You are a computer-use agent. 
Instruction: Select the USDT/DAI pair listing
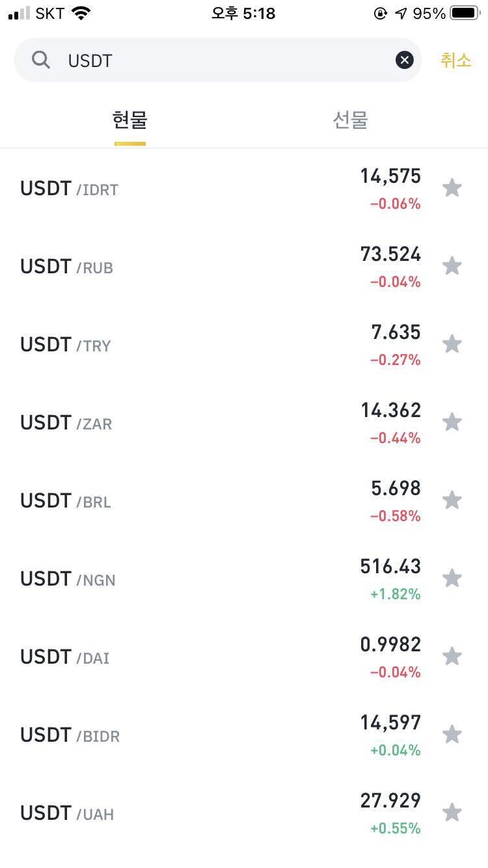click(x=65, y=657)
